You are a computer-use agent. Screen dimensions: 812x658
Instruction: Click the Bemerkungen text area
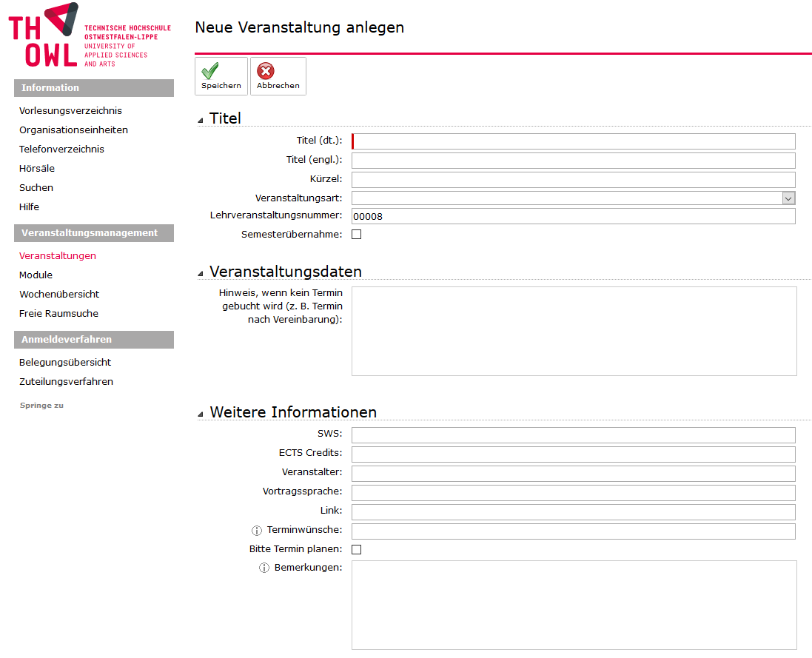tap(574, 605)
